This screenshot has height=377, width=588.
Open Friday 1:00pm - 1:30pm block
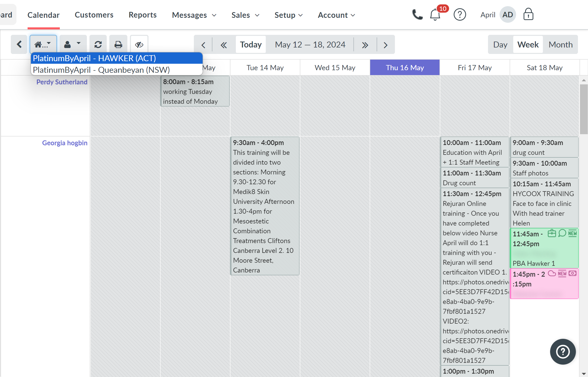[475, 371]
